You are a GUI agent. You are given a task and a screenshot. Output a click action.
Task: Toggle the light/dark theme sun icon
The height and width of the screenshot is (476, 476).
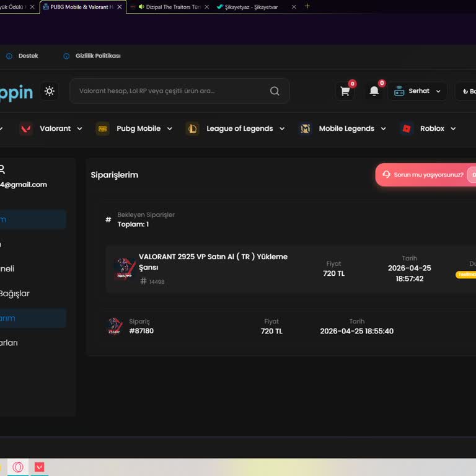click(49, 91)
